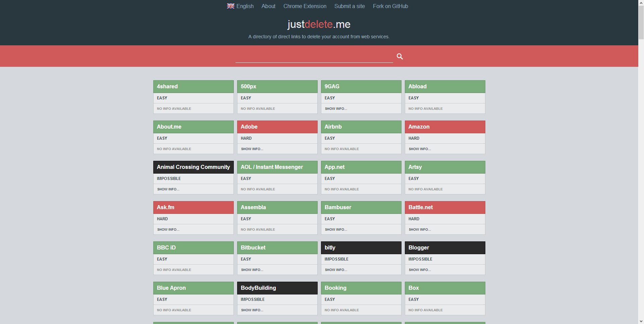Screen dimensions: 644x324
Task: Open the Booking deletion link
Action: 361,288
